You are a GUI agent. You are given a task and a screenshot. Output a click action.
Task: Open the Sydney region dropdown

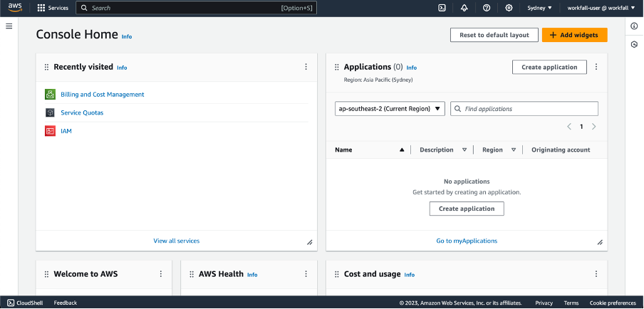click(x=540, y=8)
